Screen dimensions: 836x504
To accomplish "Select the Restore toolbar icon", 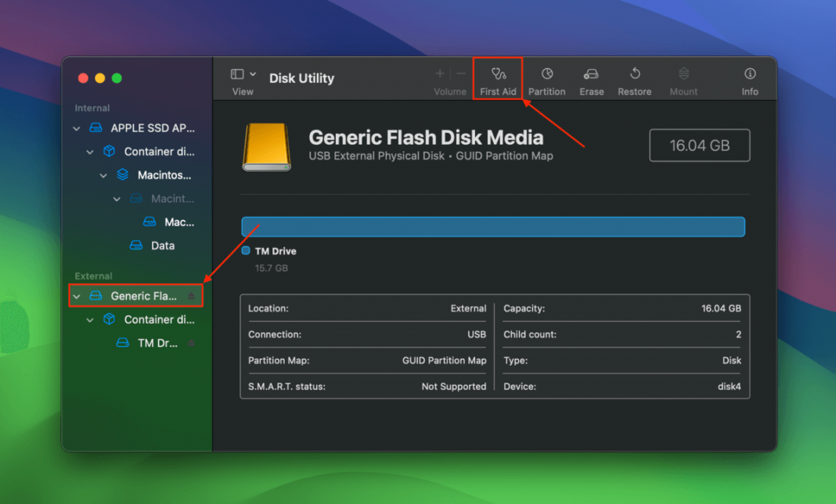I will coord(635,74).
